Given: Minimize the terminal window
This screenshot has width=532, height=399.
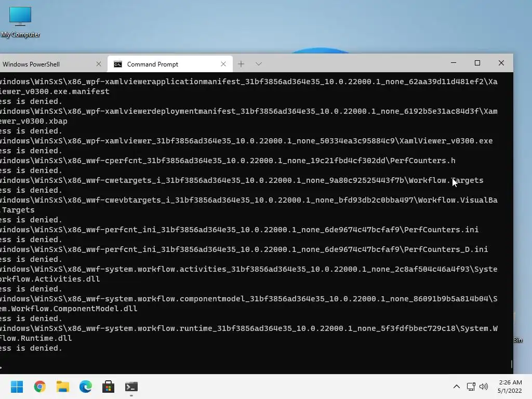Looking at the screenshot, I should pos(454,63).
